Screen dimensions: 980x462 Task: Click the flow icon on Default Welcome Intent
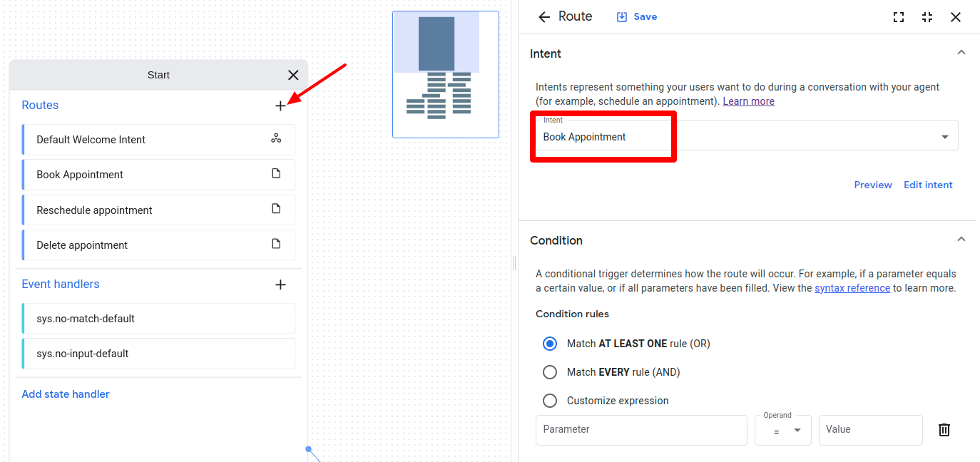click(x=276, y=138)
